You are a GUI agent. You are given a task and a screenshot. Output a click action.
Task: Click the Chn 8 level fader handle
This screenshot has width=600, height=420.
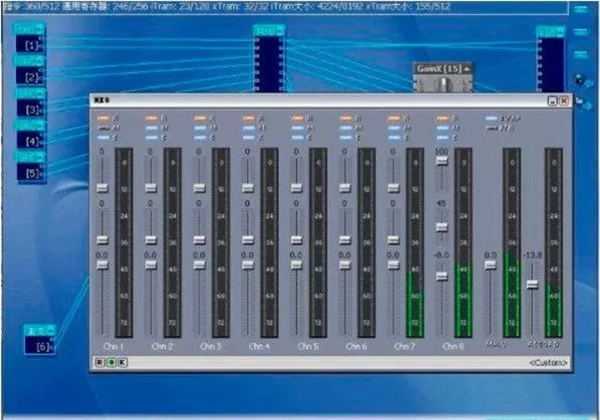[441, 276]
